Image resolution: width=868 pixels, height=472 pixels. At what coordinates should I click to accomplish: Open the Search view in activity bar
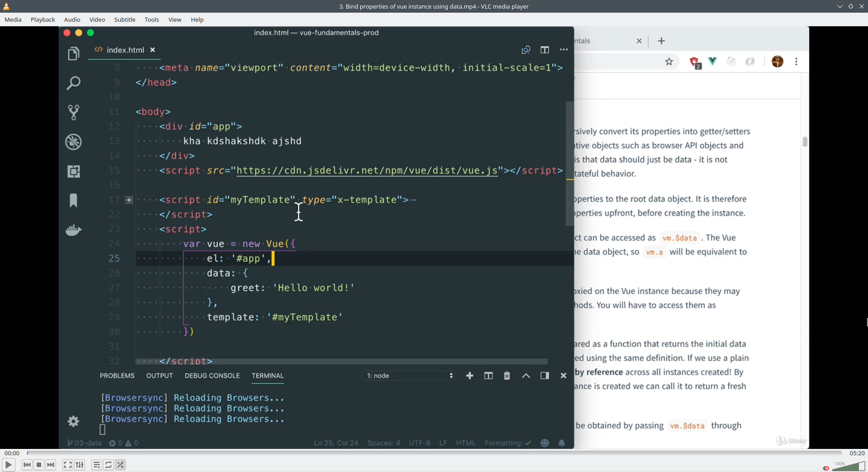point(74,83)
